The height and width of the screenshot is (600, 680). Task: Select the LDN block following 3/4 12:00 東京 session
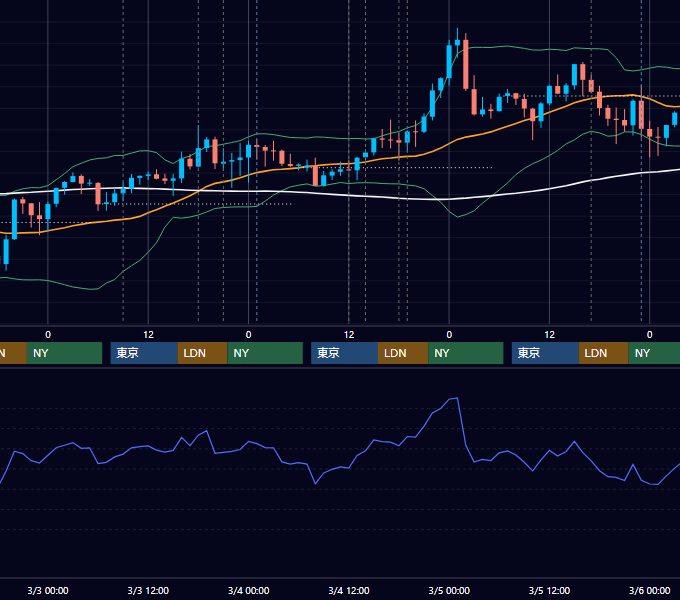(x=403, y=353)
